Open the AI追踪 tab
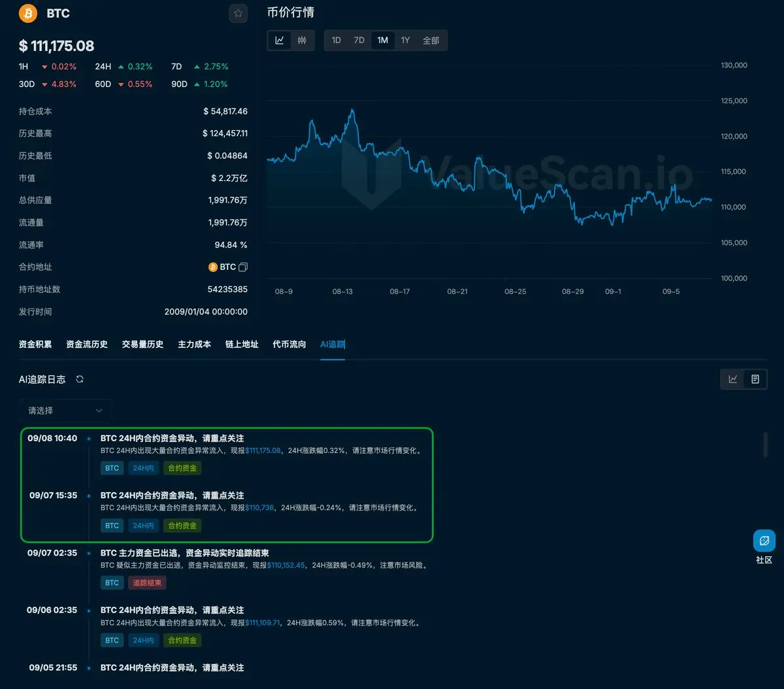Screen dimensions: 784x689 coord(333,344)
